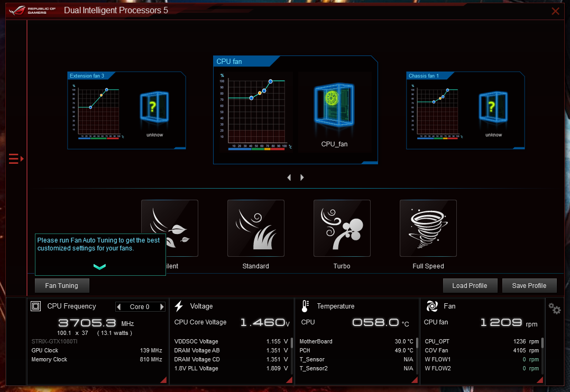This screenshot has width=570, height=392.
Task: Show next fan with right carousel arrow
Action: point(302,178)
